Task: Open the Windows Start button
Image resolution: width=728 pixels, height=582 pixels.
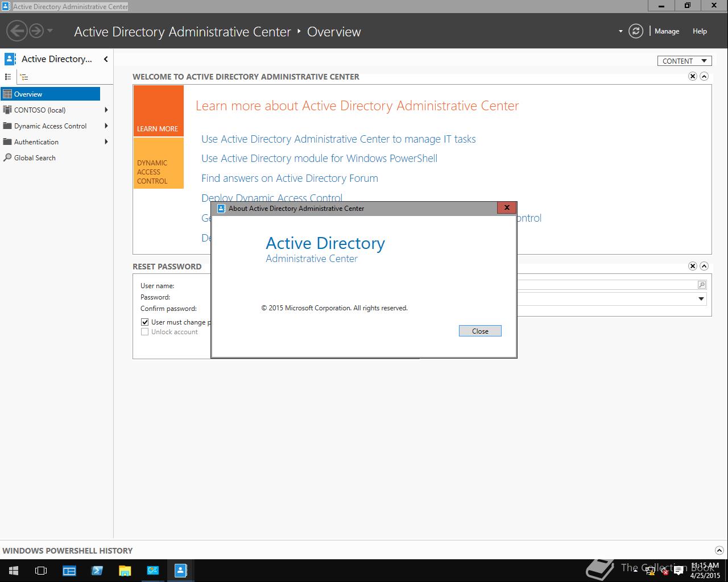Action: [14, 571]
